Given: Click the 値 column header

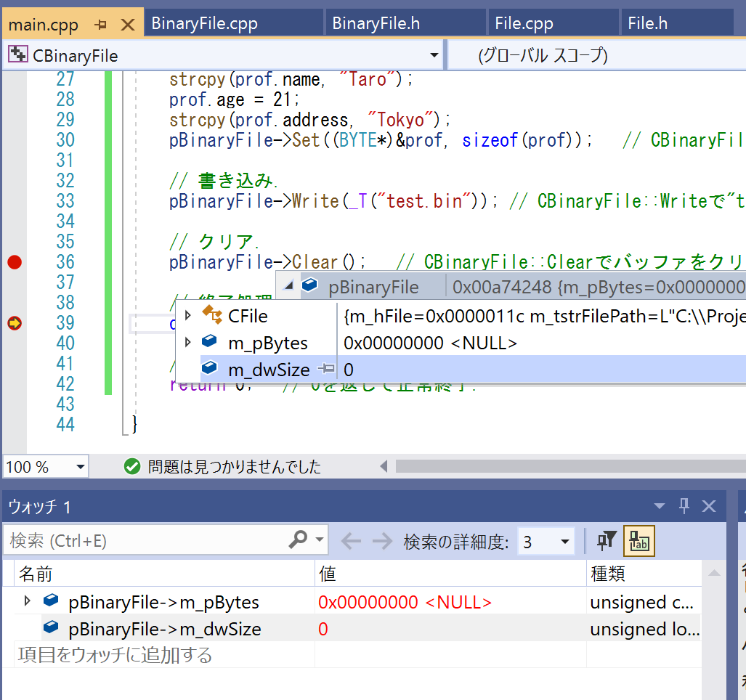Looking at the screenshot, I should [450, 573].
